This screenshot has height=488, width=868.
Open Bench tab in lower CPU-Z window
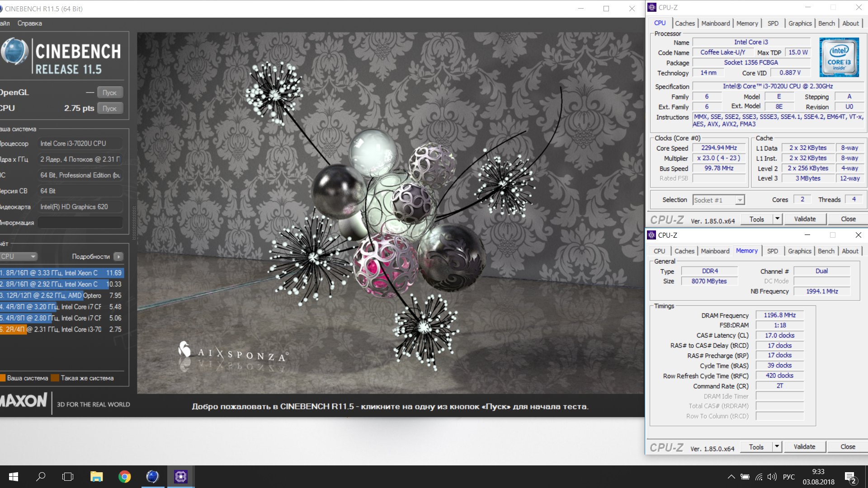(x=826, y=251)
